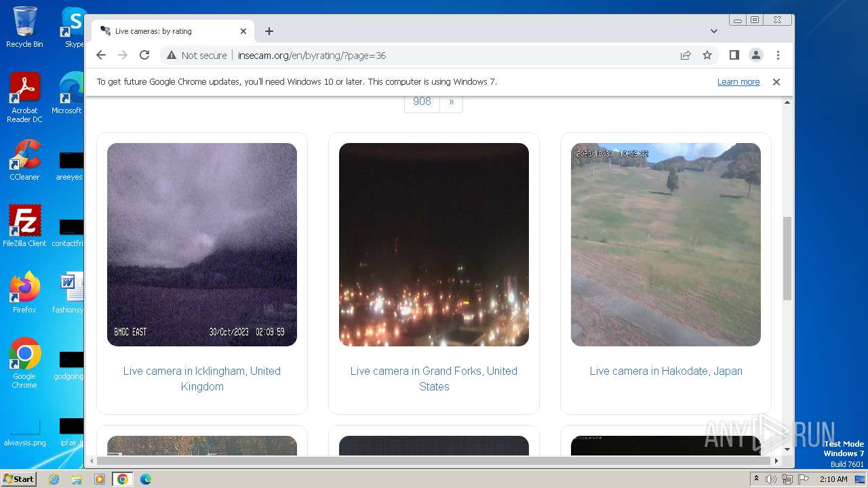This screenshot has height=488, width=868.
Task: Show hidden system tray icons
Action: (756, 479)
